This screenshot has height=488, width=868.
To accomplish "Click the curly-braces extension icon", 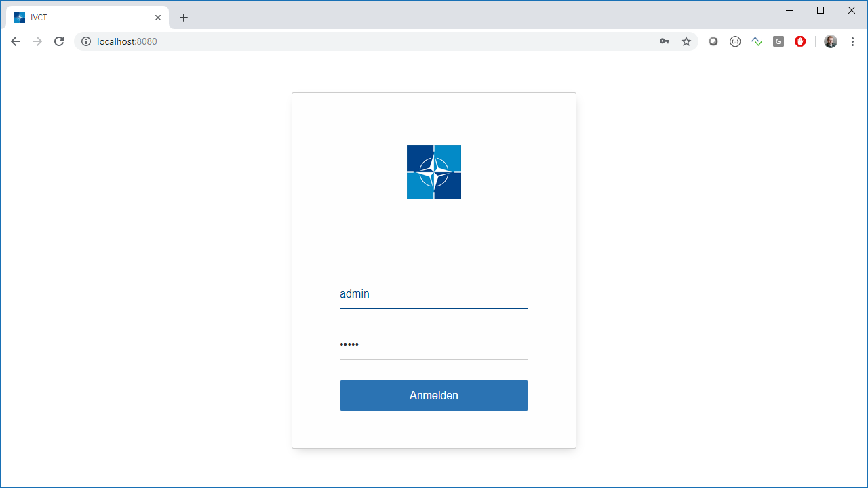I will coord(735,41).
